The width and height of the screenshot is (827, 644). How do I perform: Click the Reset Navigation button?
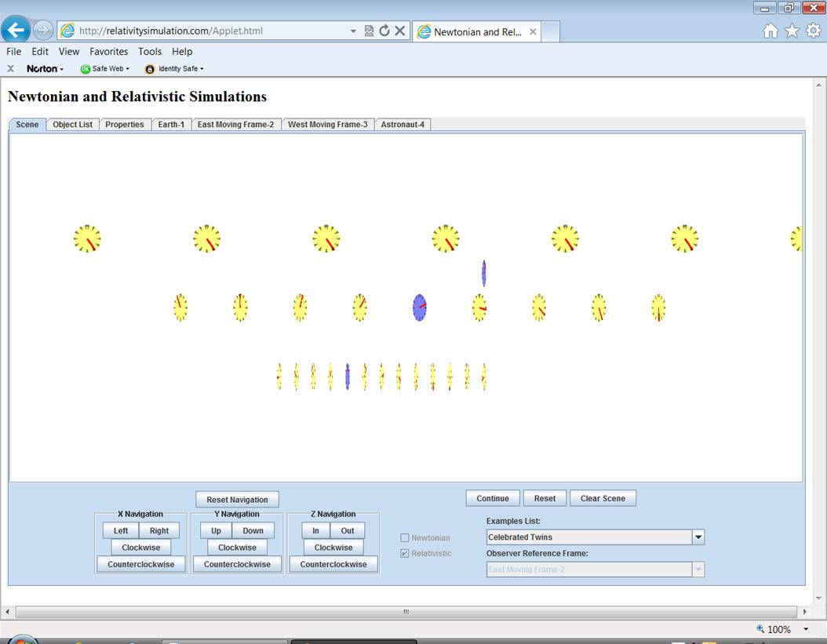click(237, 500)
